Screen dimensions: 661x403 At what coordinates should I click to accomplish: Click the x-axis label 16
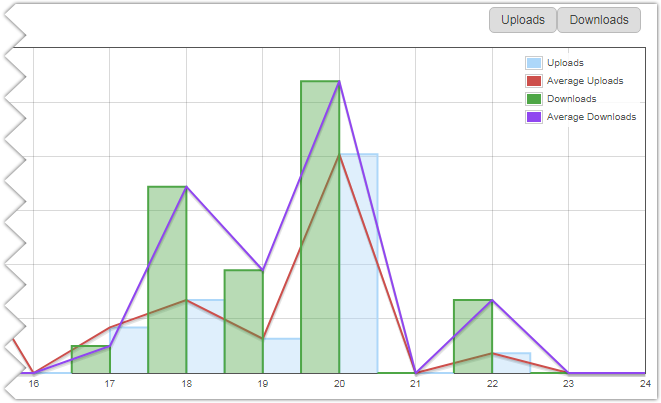[34, 383]
